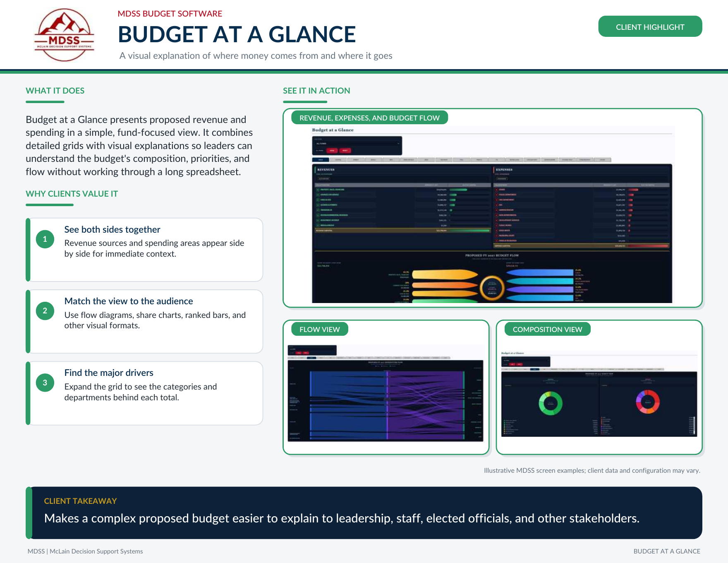Click the Client Highlight badge
This screenshot has width=728, height=563.
tap(650, 26)
